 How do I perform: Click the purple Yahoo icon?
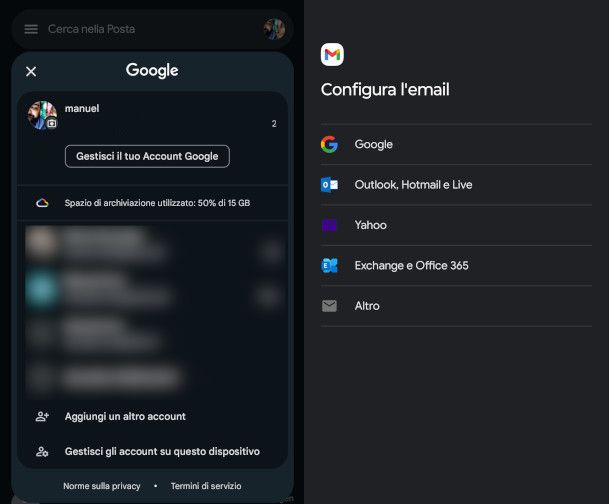[x=329, y=225]
